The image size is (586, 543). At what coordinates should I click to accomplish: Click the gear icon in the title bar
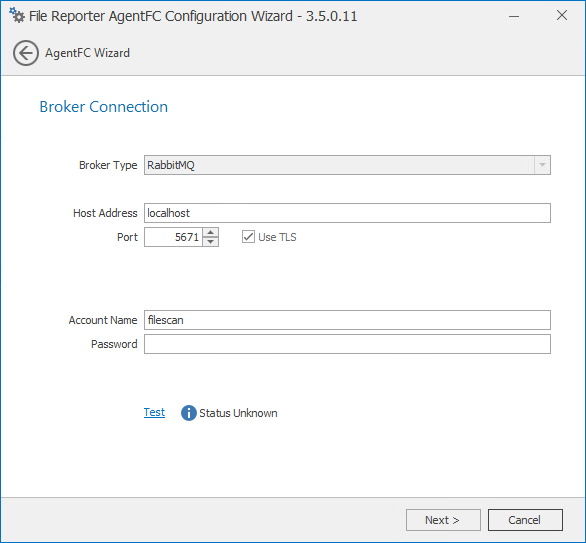(x=17, y=15)
